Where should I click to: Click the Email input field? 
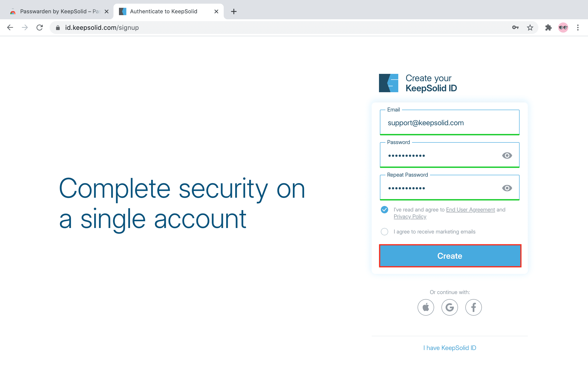click(449, 123)
